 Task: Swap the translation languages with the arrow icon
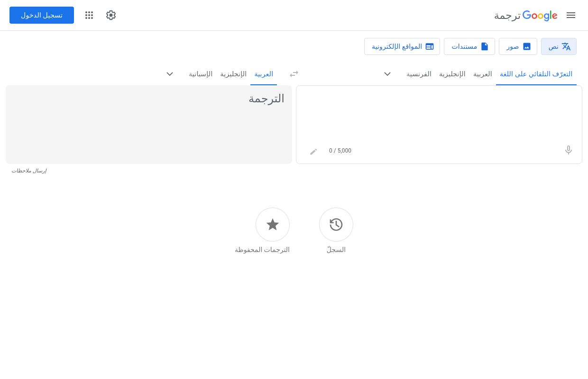click(x=294, y=74)
